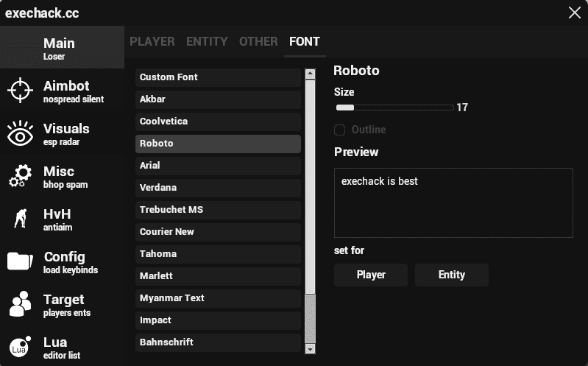Image resolution: width=588 pixels, height=366 pixels.
Task: Set font for Entity button
Action: click(x=451, y=275)
